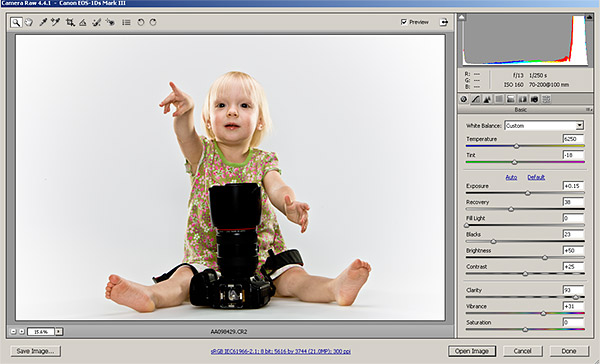Switch to the HSL / Grayscale tab

499,99
